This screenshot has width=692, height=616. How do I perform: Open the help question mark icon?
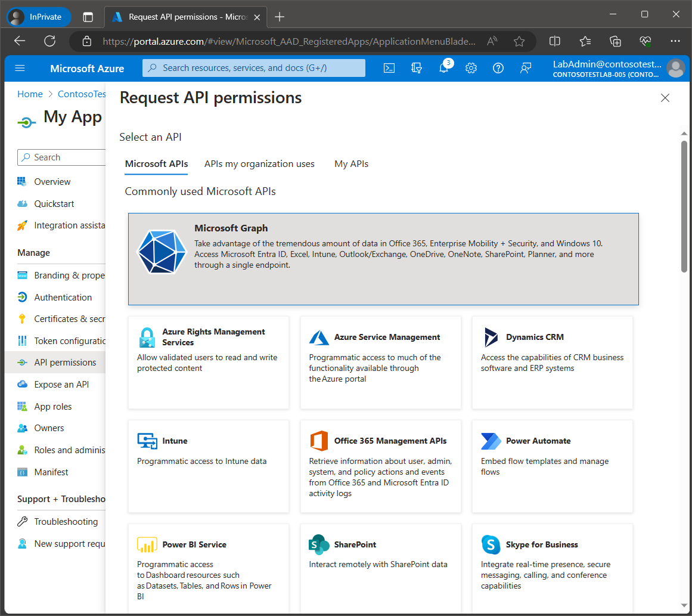[498, 68]
